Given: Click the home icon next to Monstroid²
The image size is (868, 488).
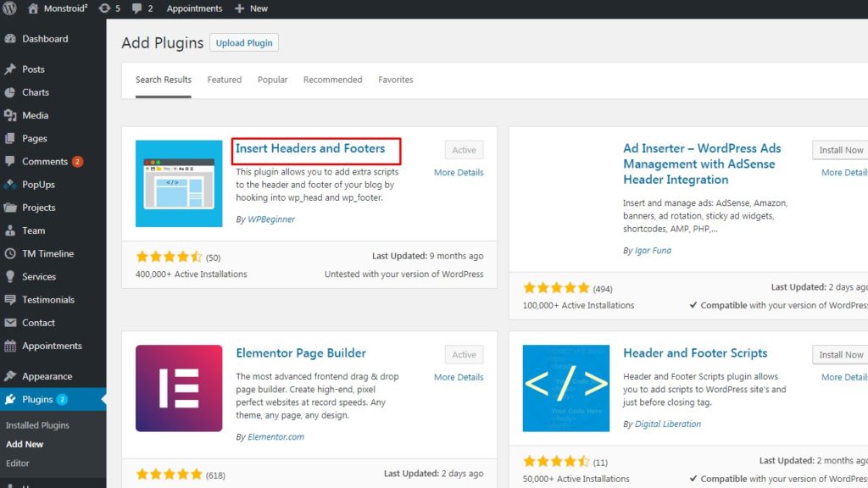Looking at the screenshot, I should (33, 8).
